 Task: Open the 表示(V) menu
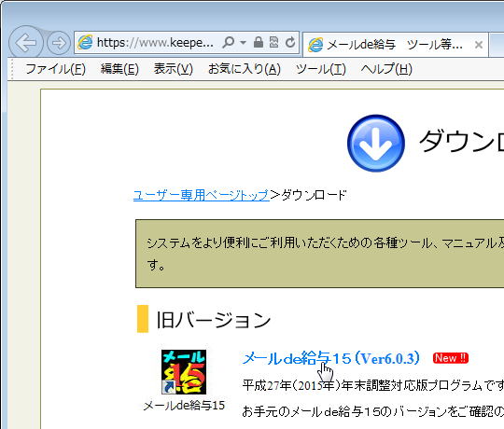174,69
